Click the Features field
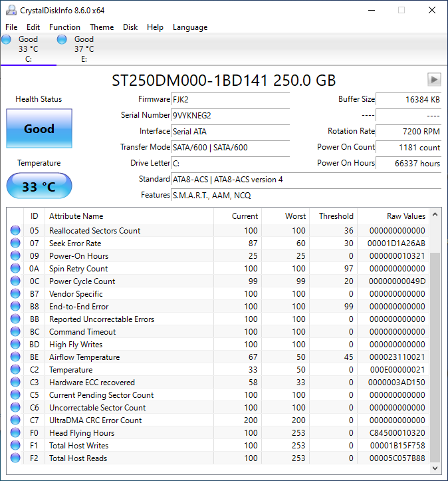Viewport: 448px width, 481px height. [x=306, y=196]
